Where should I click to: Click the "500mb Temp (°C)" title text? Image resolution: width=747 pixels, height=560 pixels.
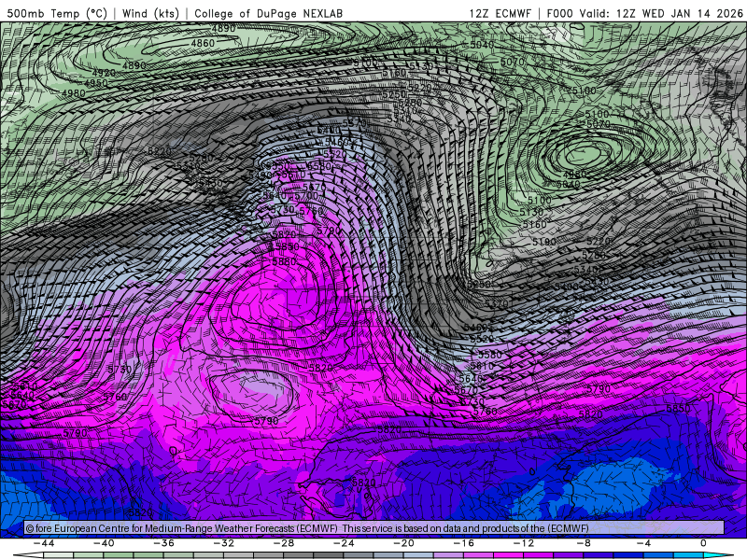[x=57, y=13]
